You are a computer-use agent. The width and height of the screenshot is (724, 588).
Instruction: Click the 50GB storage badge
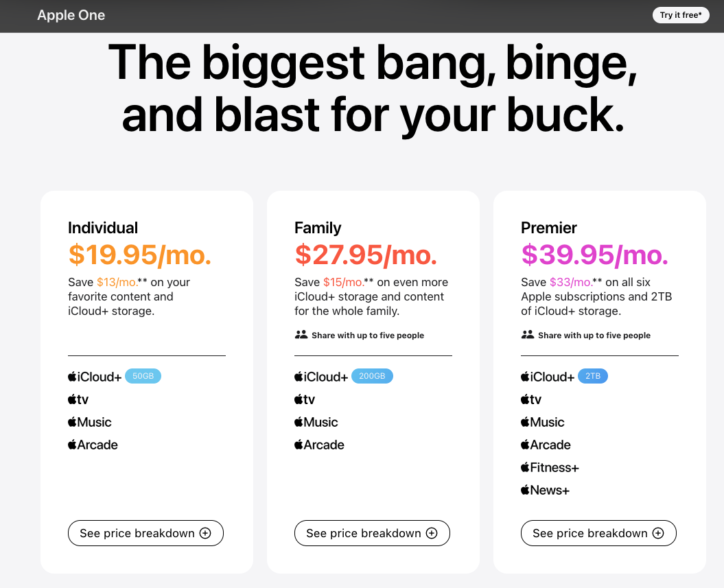[143, 376]
